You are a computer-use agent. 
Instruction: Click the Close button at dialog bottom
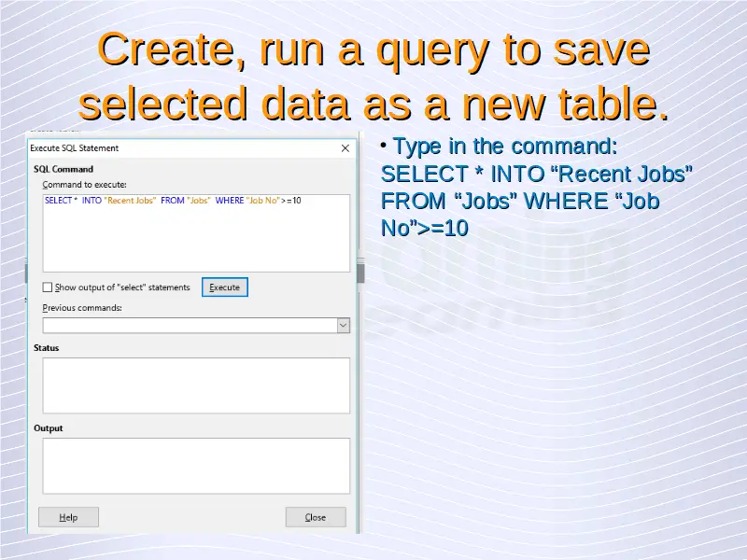click(x=316, y=517)
